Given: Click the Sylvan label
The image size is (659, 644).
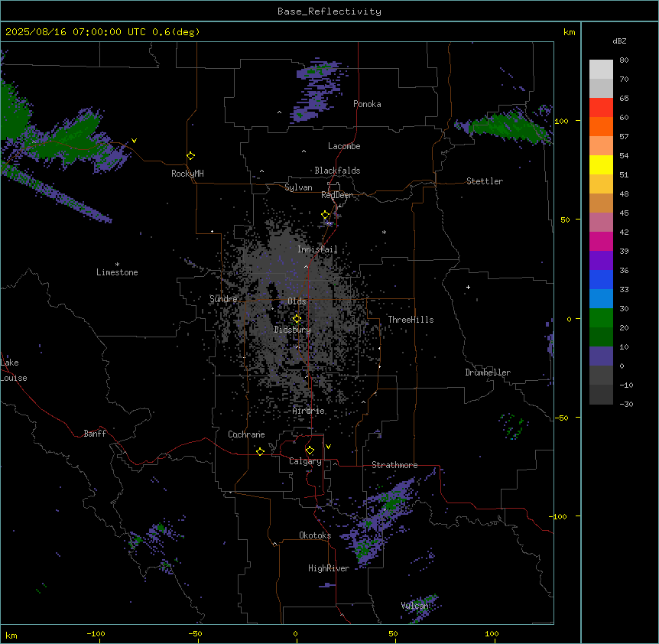Looking at the screenshot, I should point(298,187).
